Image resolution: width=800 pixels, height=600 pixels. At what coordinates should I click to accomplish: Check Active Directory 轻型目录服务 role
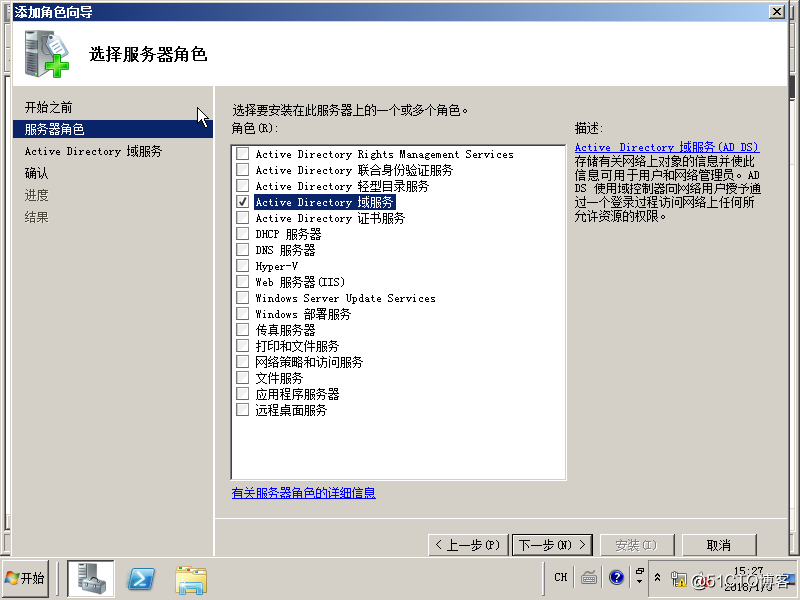[243, 186]
